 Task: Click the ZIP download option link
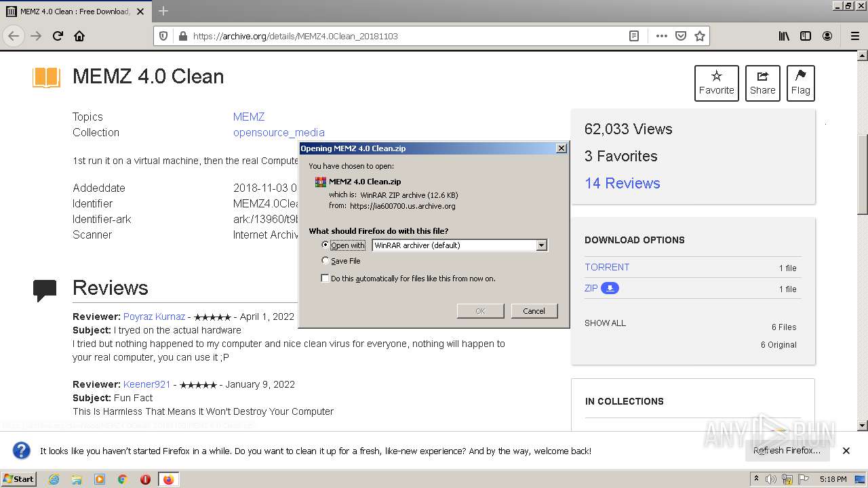(x=591, y=288)
